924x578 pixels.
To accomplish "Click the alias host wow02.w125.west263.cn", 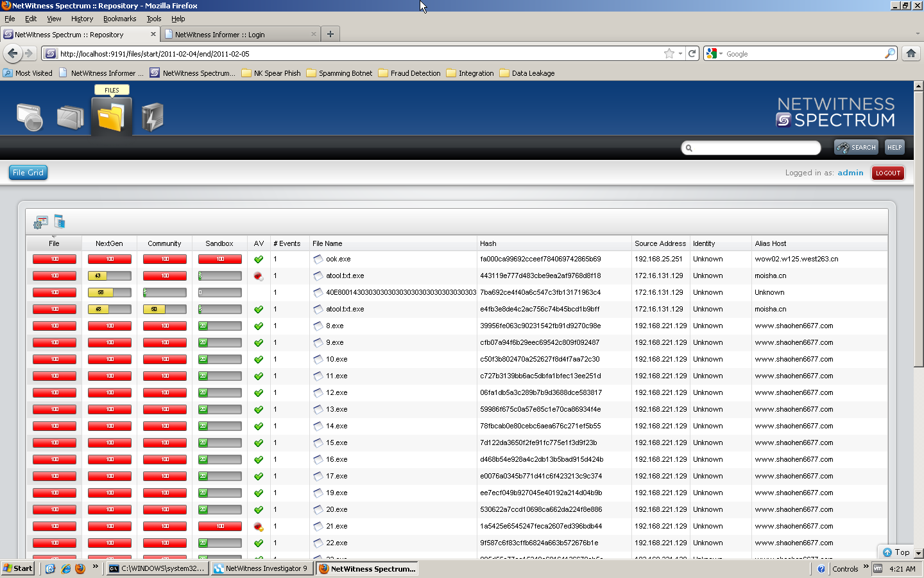I will coord(796,259).
